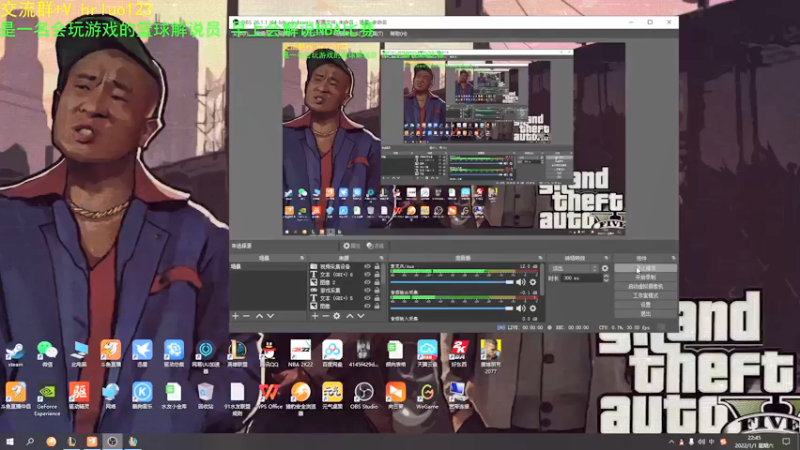Mute the microphone channel speaker icon
Image resolution: width=800 pixels, height=450 pixels.
(520, 282)
